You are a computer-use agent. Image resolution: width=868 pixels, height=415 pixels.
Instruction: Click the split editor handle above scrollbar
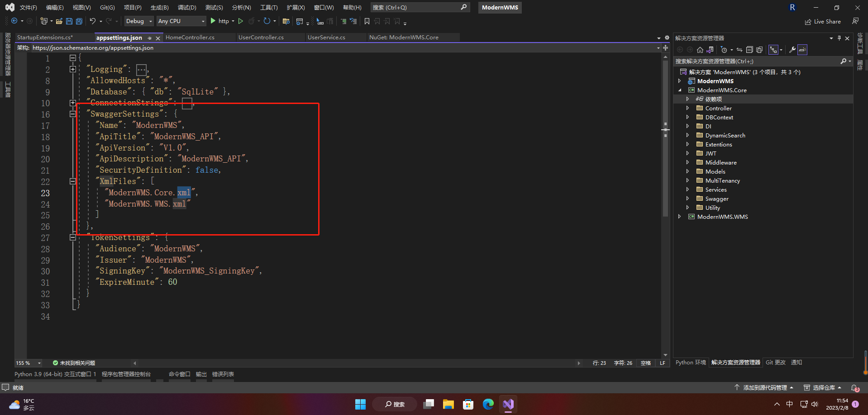pyautogui.click(x=665, y=48)
